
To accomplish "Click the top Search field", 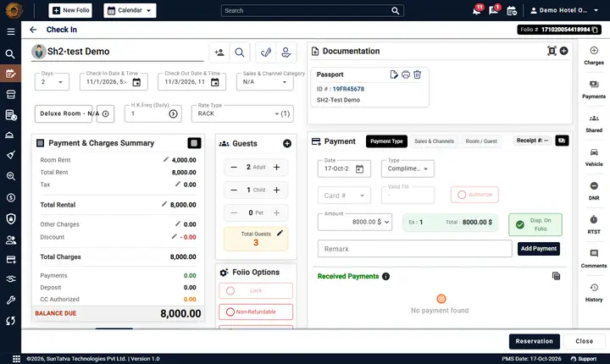I will pyautogui.click(x=313, y=10).
